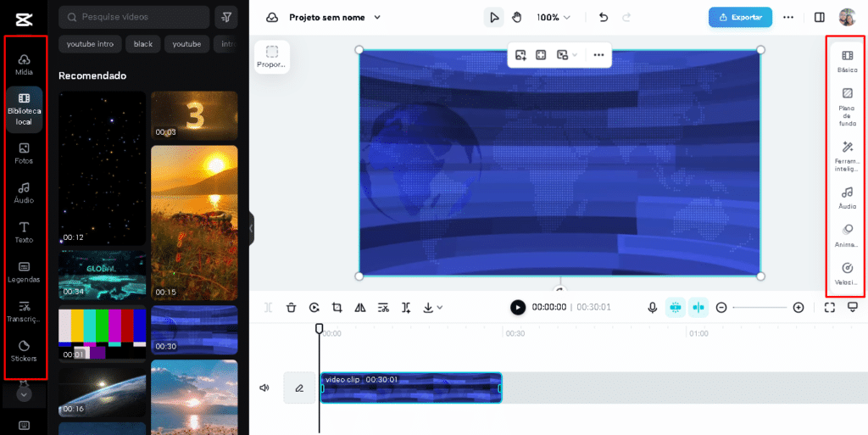Click the microphone record icon

(653, 307)
